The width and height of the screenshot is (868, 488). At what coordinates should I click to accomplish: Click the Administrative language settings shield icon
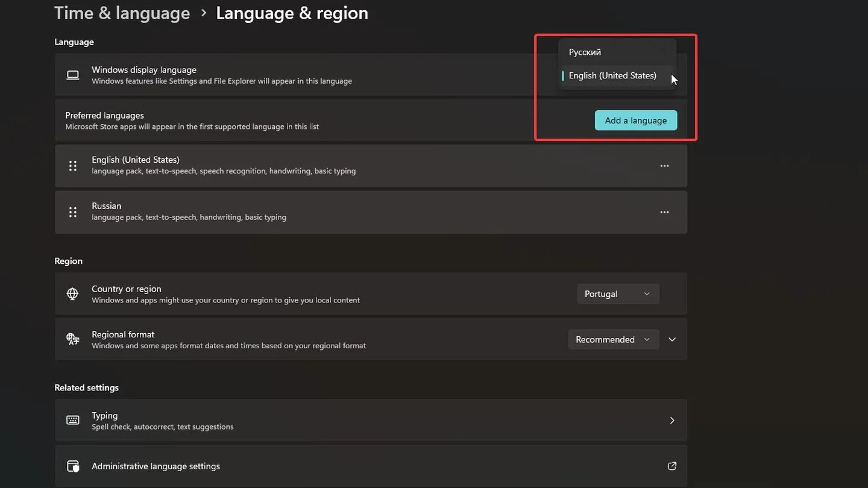click(73, 466)
